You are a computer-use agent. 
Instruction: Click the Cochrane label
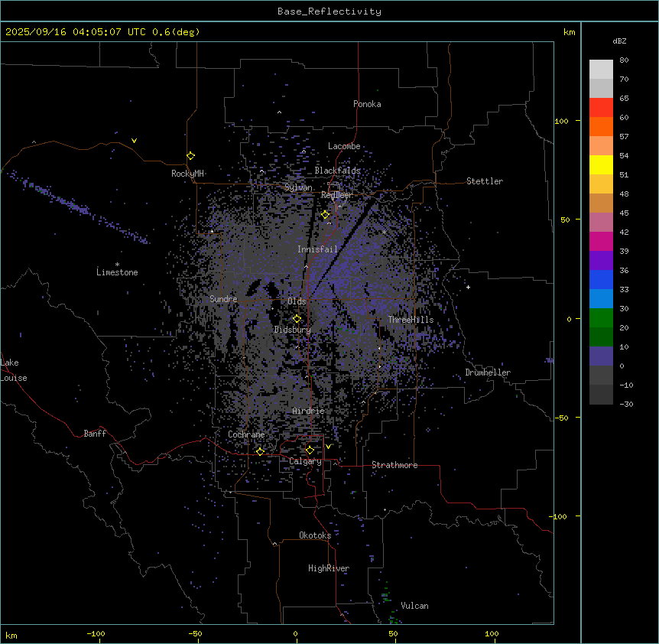pos(246,434)
